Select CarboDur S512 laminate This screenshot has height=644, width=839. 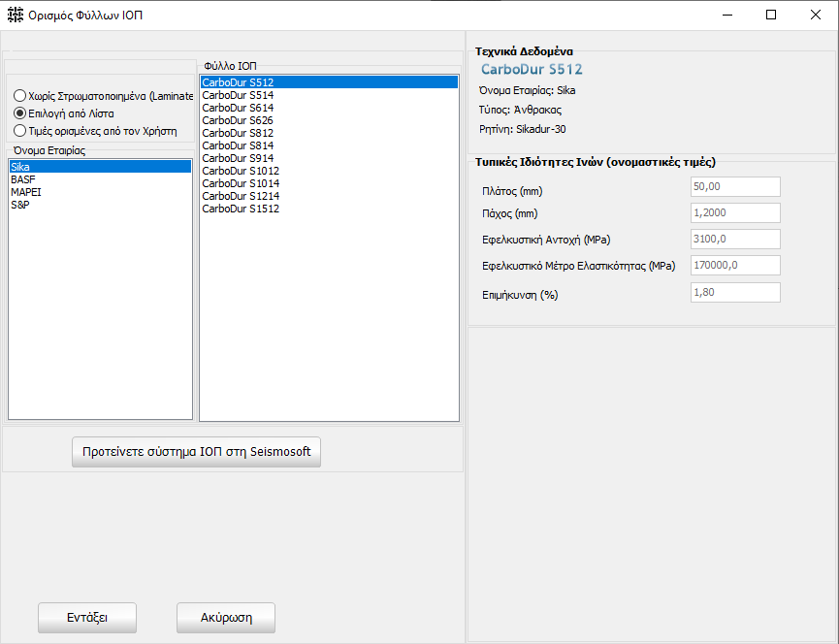pos(329,82)
